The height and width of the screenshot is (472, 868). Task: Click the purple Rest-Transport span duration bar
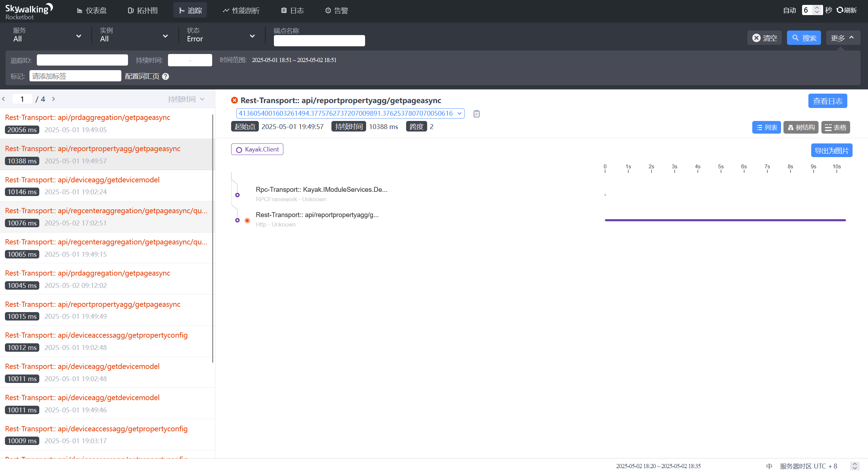pyautogui.click(x=725, y=220)
